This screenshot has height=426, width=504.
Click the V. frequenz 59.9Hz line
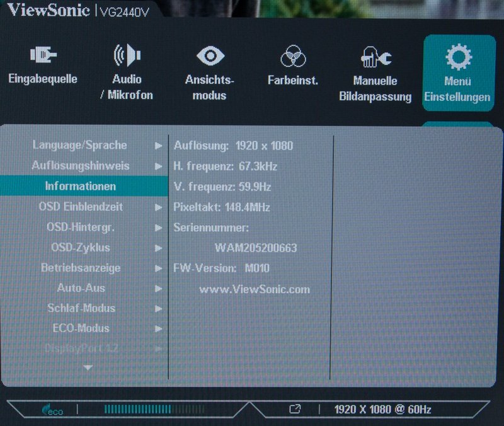pyautogui.click(x=222, y=187)
